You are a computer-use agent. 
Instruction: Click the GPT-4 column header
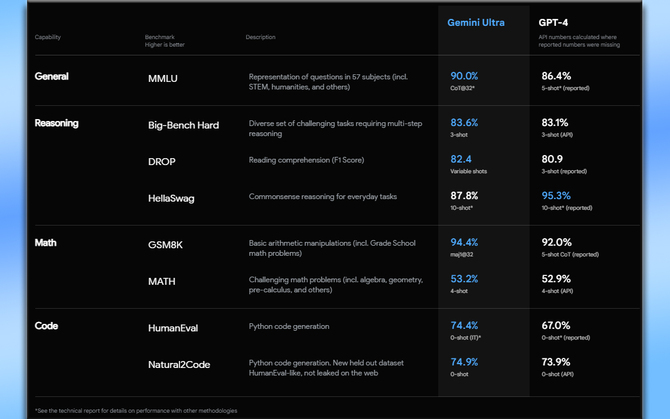point(553,23)
